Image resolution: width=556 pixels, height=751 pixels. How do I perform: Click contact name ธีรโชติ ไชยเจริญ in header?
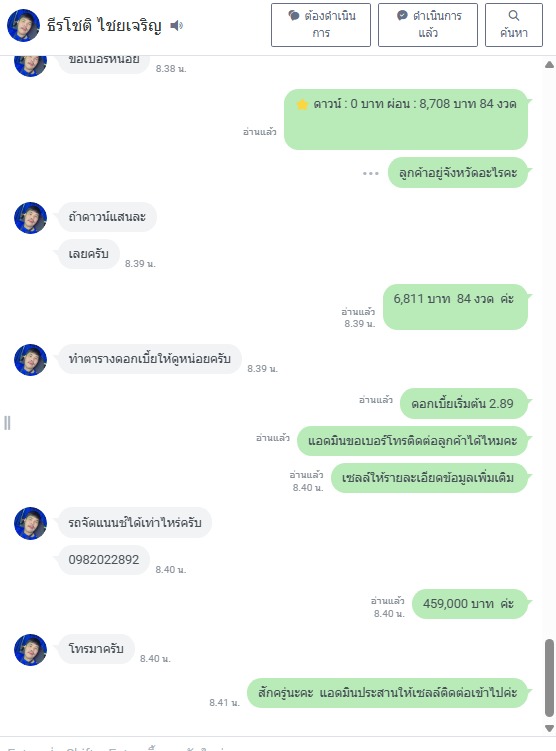click(x=104, y=25)
